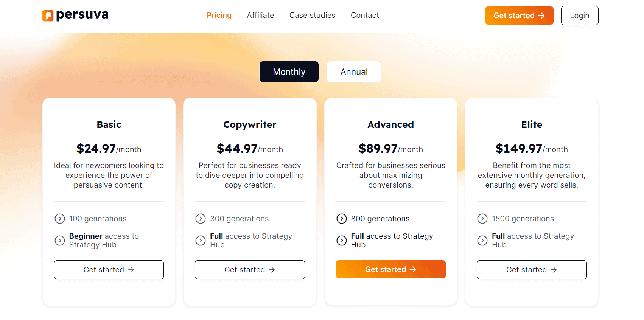Screen dimensions: 644x320
Task: Switch billing to Annual
Action: point(353,71)
